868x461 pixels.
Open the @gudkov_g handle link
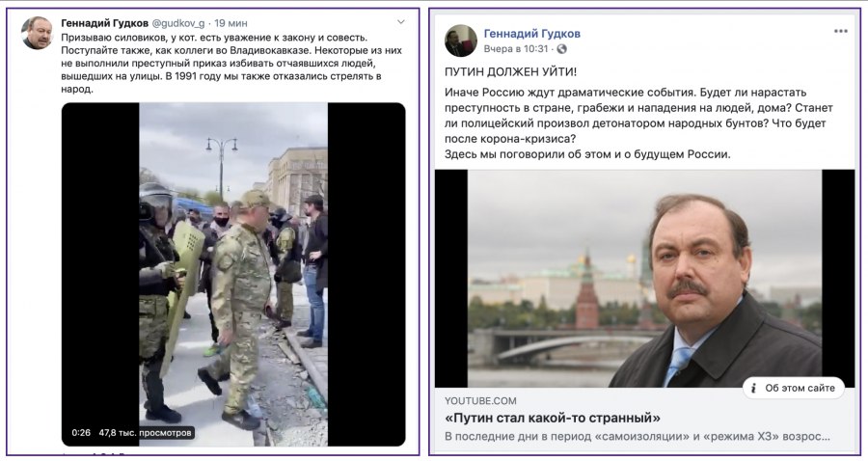[x=178, y=23]
